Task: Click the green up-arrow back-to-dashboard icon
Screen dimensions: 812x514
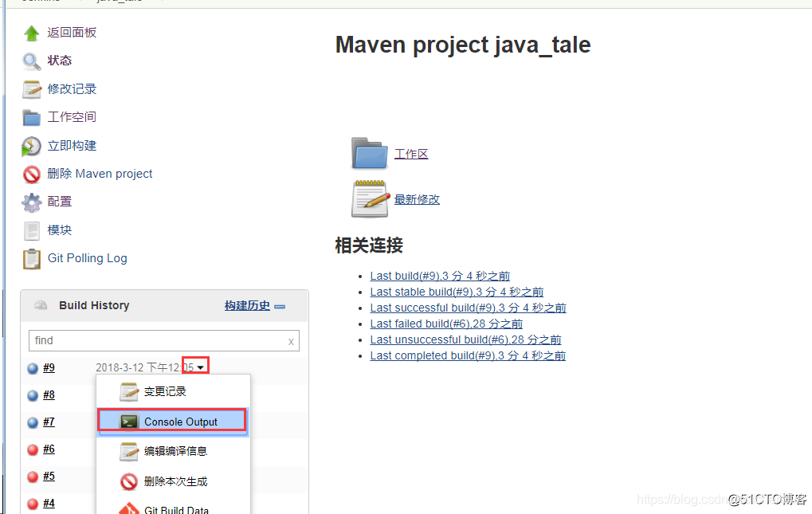Action: coord(32,33)
